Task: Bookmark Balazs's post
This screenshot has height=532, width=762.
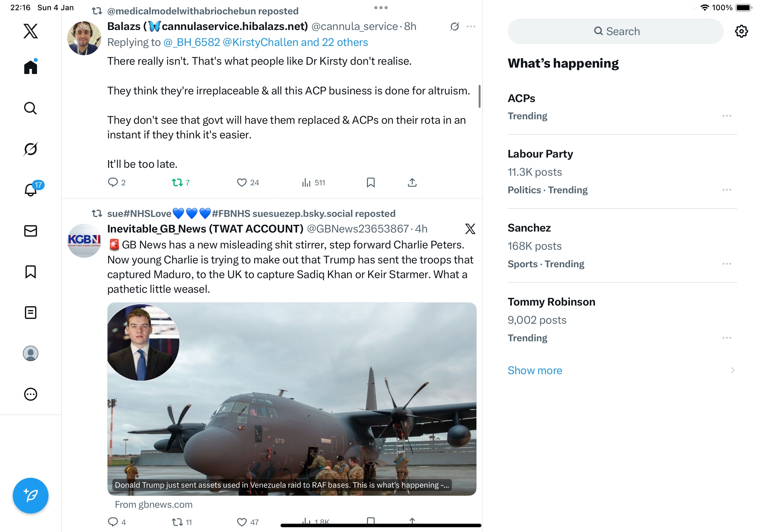Action: coord(370,182)
